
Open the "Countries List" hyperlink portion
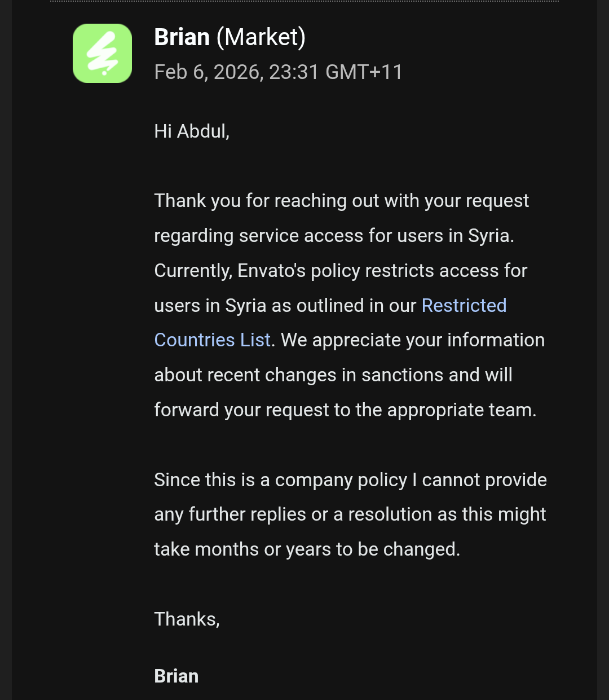[x=213, y=340]
